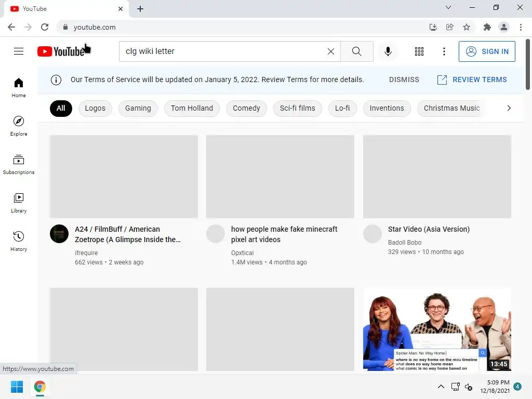The height and width of the screenshot is (399, 532).
Task: Click the terms notice info icon
Action: (x=56, y=79)
